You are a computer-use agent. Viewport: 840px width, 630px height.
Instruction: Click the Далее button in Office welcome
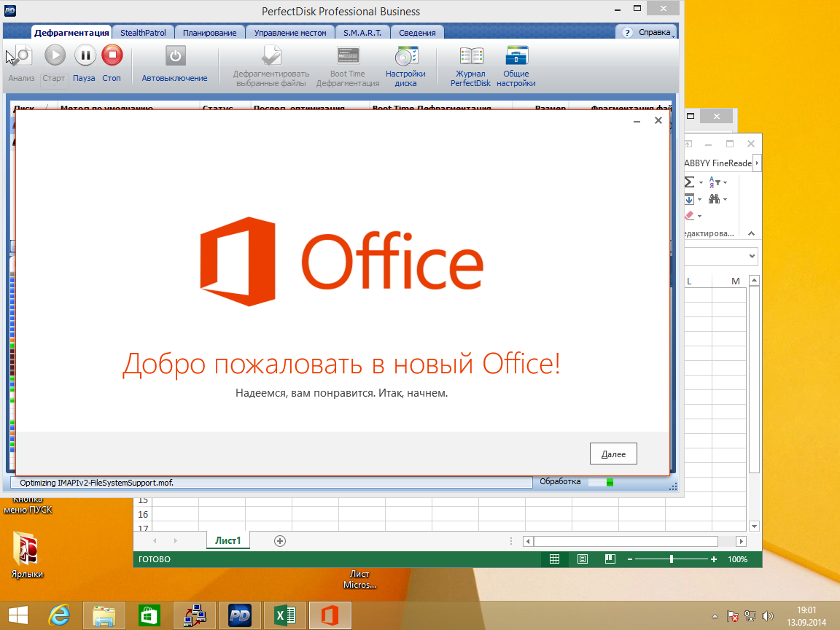pyautogui.click(x=613, y=454)
